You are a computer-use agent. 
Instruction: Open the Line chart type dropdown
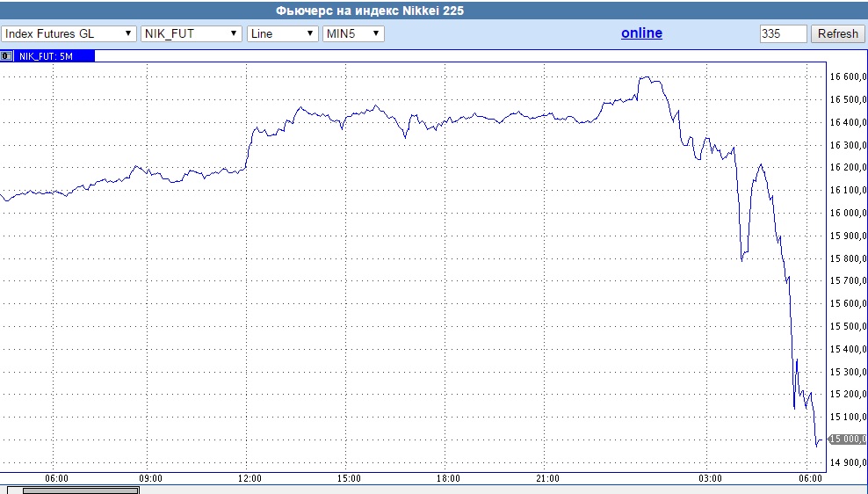[x=282, y=33]
